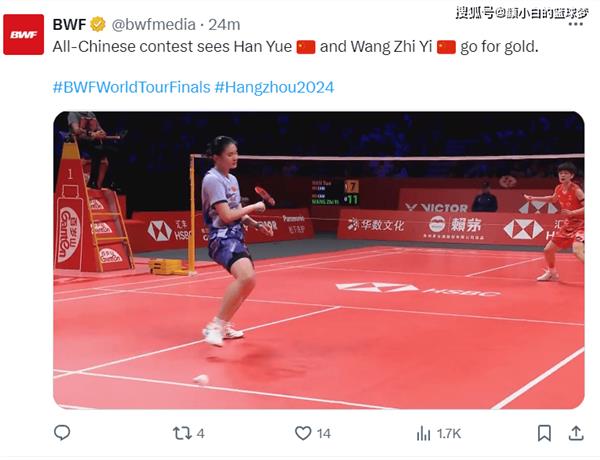Click the reply speech bubble icon
This screenshot has height=460, width=600.
pyautogui.click(x=62, y=433)
